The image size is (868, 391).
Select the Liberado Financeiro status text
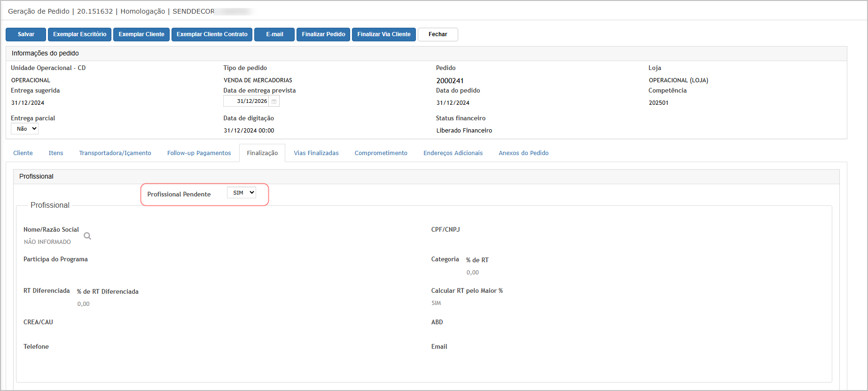pyautogui.click(x=464, y=131)
